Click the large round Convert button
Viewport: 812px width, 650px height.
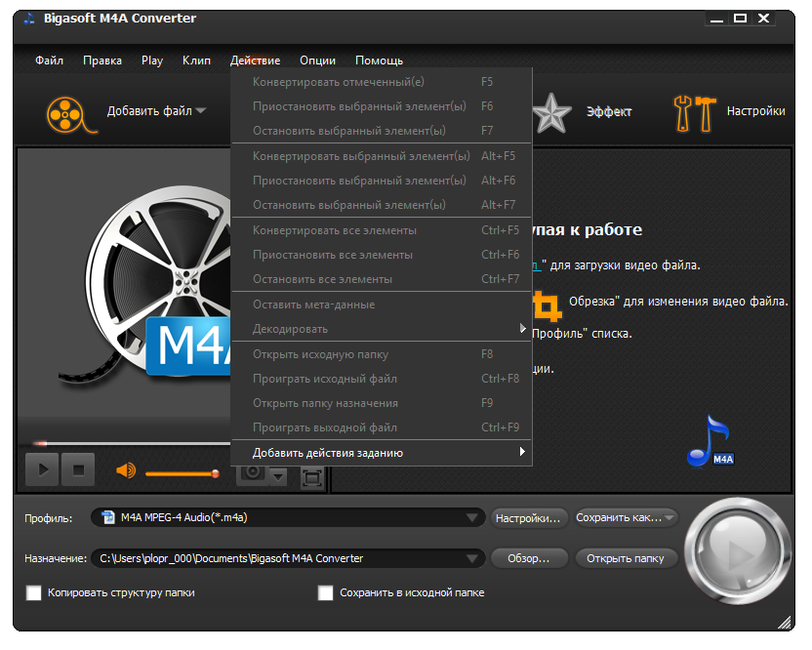tap(737, 551)
